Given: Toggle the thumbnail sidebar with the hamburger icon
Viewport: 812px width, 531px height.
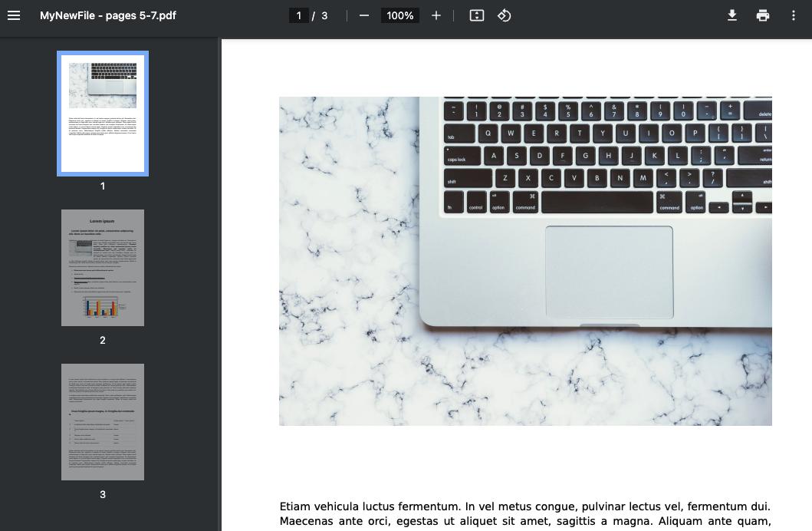Looking at the screenshot, I should tap(14, 15).
